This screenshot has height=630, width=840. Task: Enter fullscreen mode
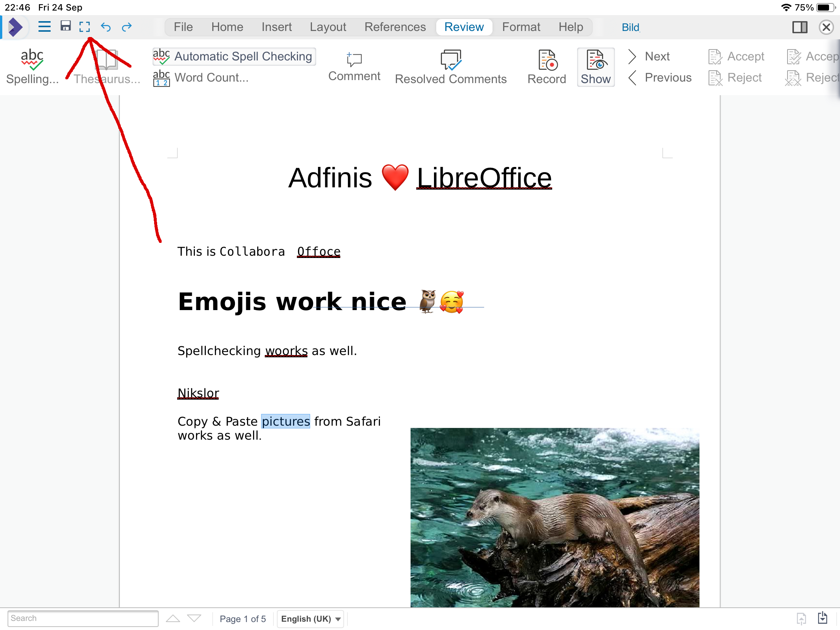click(85, 26)
